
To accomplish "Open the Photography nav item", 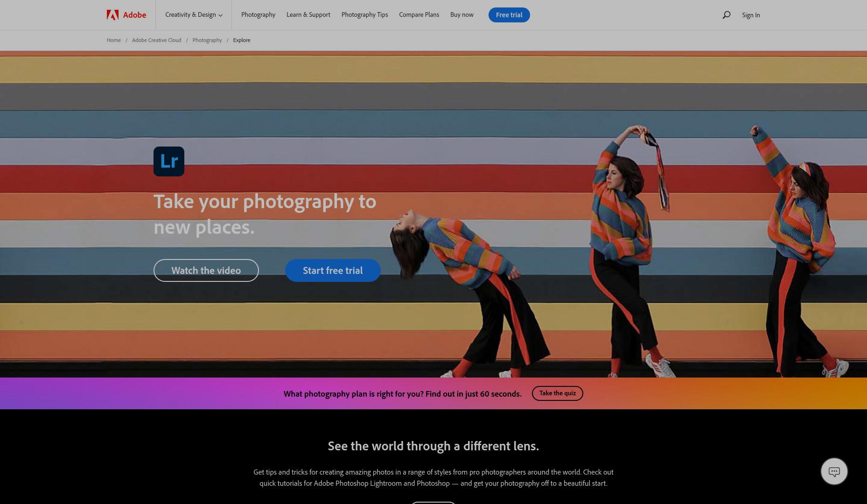I will [x=258, y=15].
